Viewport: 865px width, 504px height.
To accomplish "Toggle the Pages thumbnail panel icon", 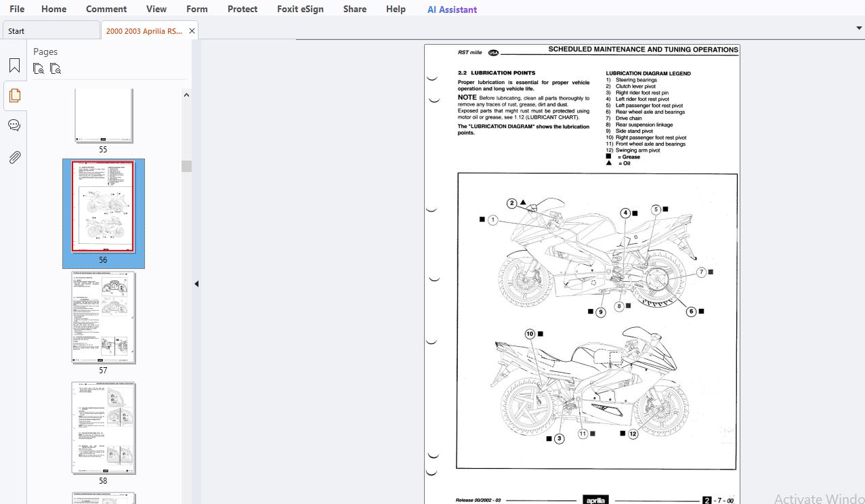I will tap(14, 96).
